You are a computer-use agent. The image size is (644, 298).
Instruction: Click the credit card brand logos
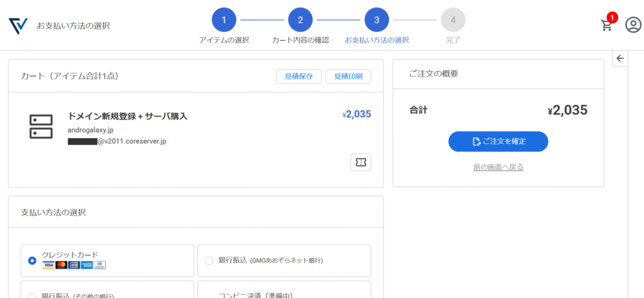[74, 265]
